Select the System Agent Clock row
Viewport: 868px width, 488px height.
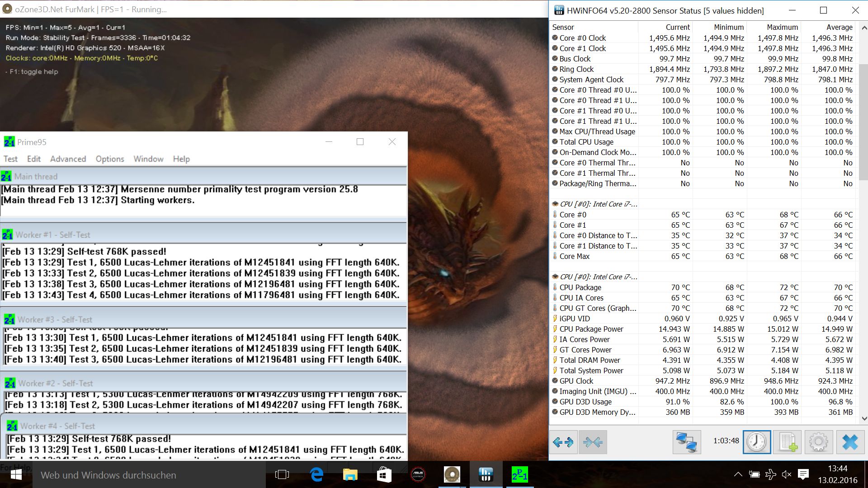click(703, 80)
